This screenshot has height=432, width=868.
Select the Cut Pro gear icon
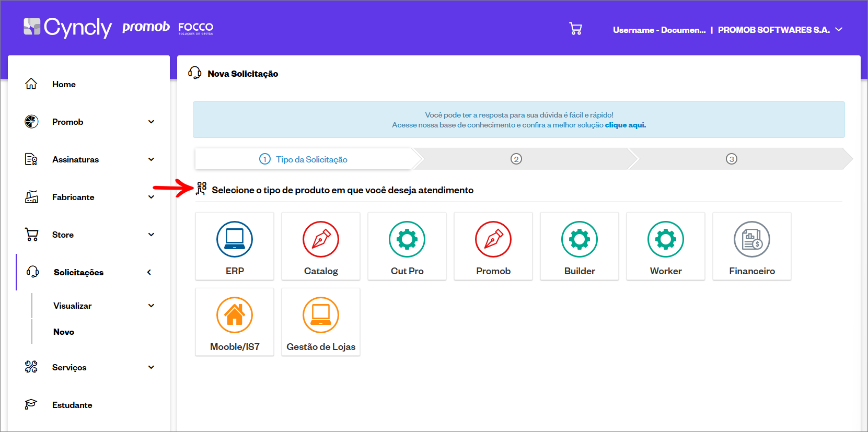point(407,240)
